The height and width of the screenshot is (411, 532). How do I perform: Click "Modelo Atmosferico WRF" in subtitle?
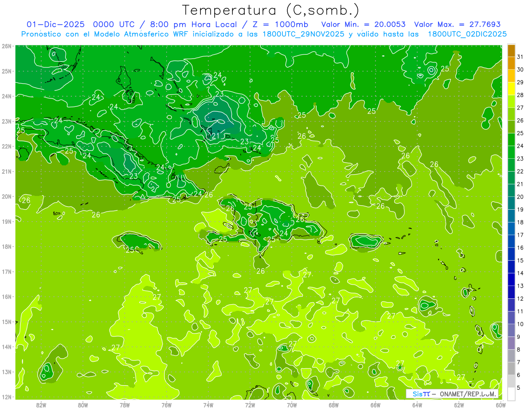141,34
